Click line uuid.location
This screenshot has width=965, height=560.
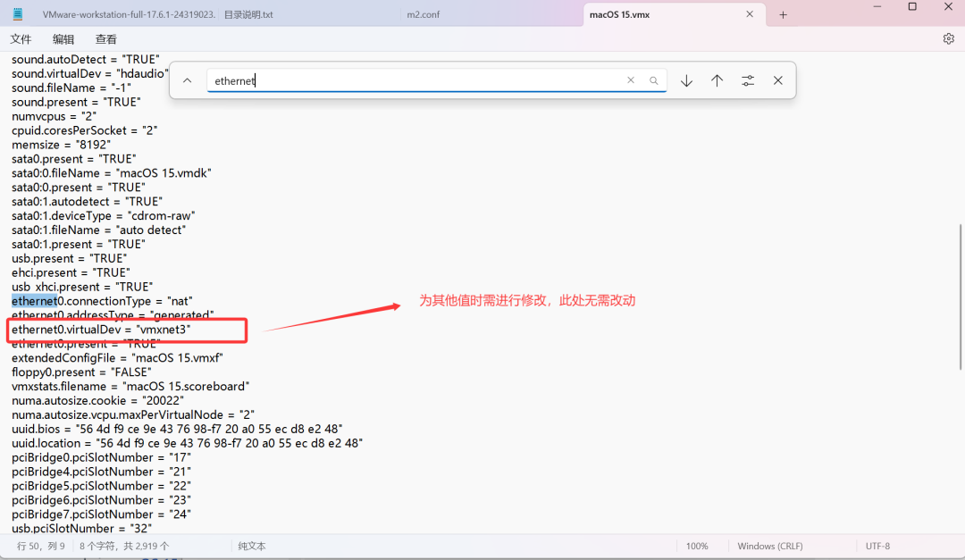tap(187, 443)
